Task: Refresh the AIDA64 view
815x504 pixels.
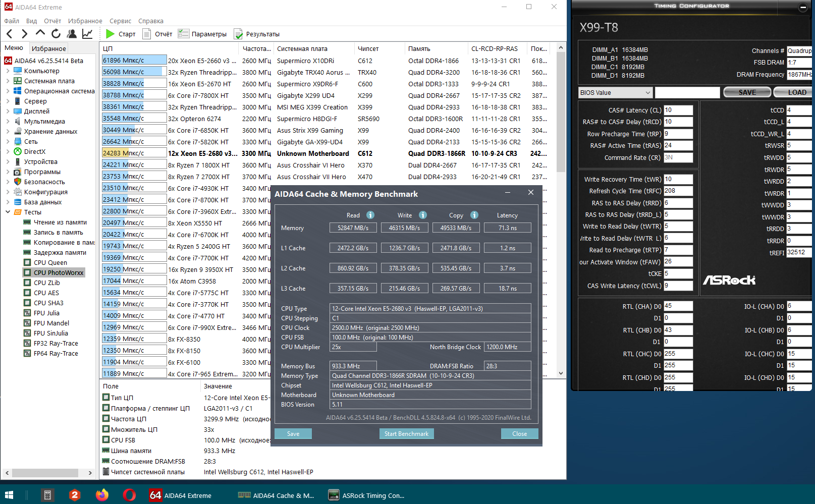Action: click(56, 34)
